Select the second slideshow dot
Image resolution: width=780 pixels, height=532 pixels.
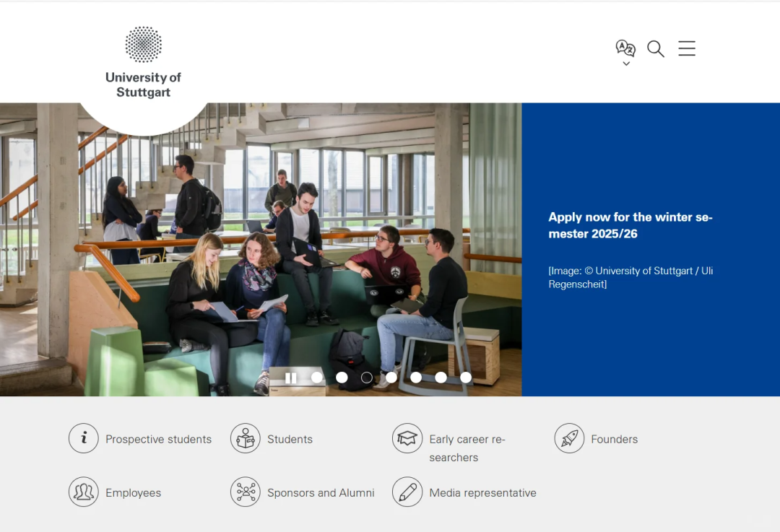[342, 378]
